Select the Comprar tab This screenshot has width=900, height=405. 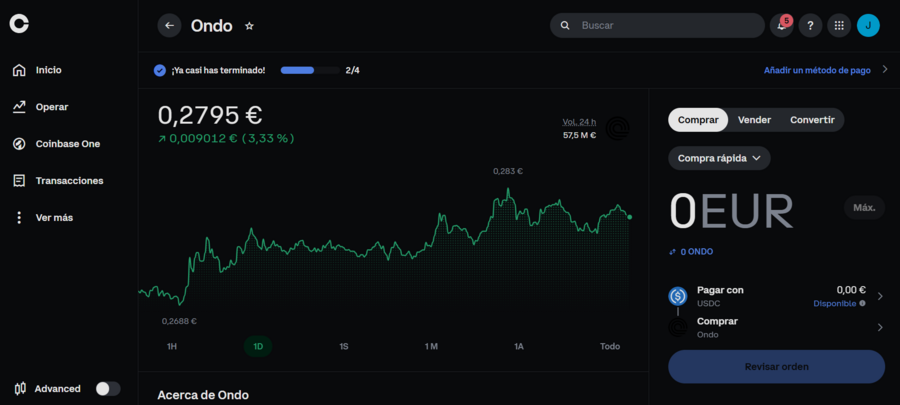(x=698, y=120)
